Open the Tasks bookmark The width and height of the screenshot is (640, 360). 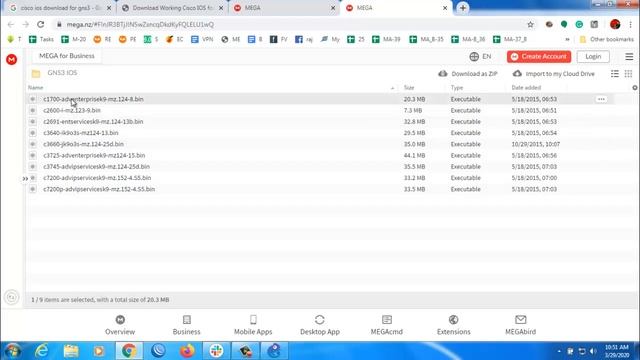[x=41, y=39]
